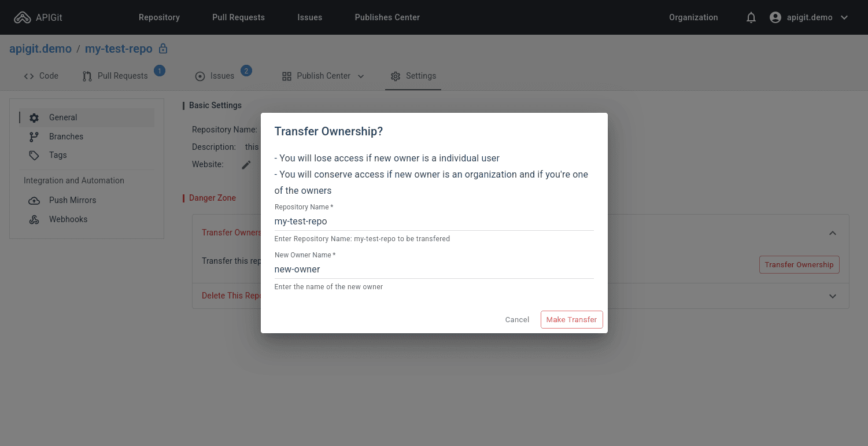Viewport: 868px width, 446px height.
Task: Click Cancel in transfer dialog
Action: click(x=517, y=319)
